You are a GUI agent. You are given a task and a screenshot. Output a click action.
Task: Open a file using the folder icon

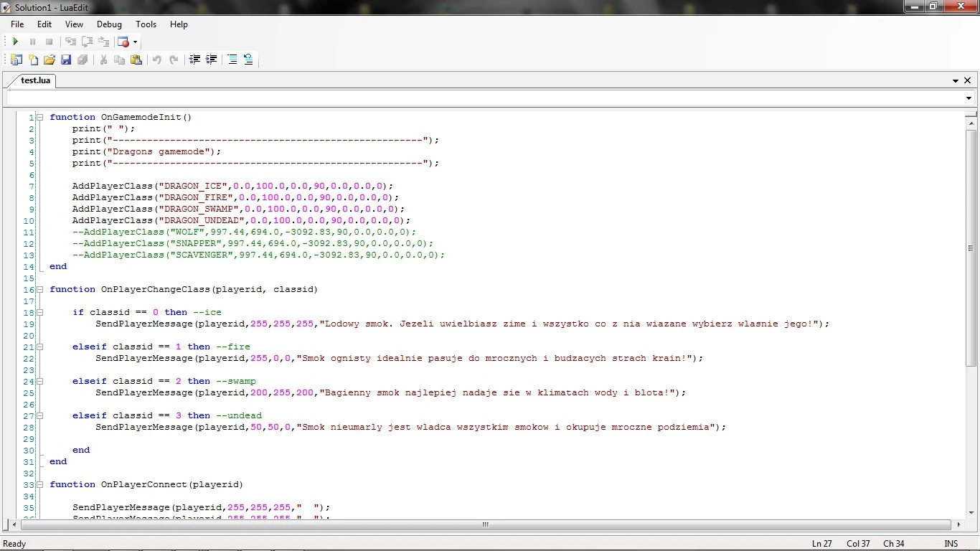pyautogui.click(x=50, y=60)
